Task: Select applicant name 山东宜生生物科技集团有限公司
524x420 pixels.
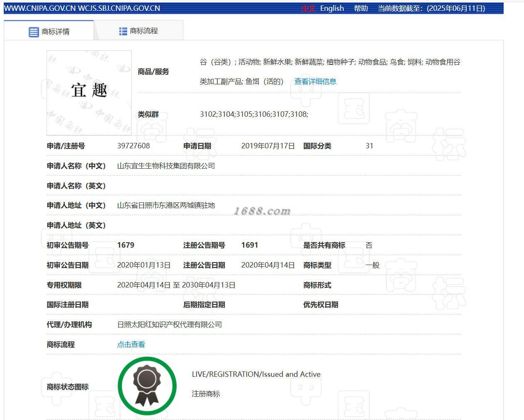Action: click(x=166, y=166)
